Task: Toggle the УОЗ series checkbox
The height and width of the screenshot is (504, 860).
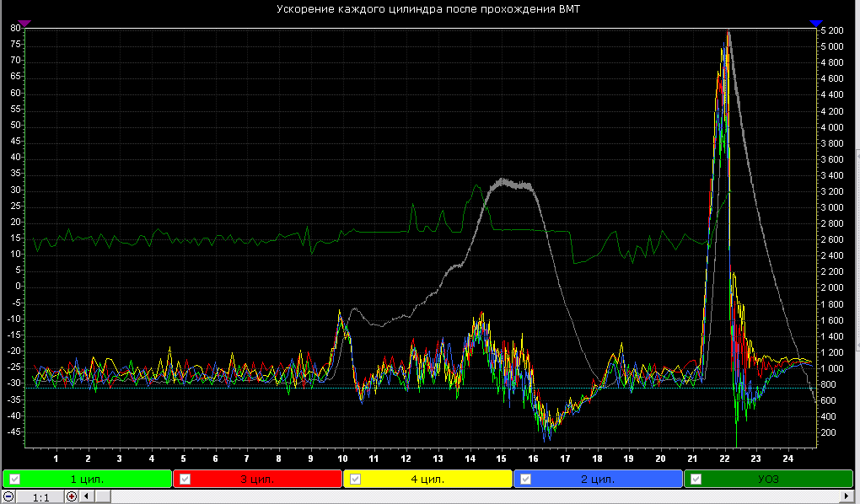Action: point(696,479)
